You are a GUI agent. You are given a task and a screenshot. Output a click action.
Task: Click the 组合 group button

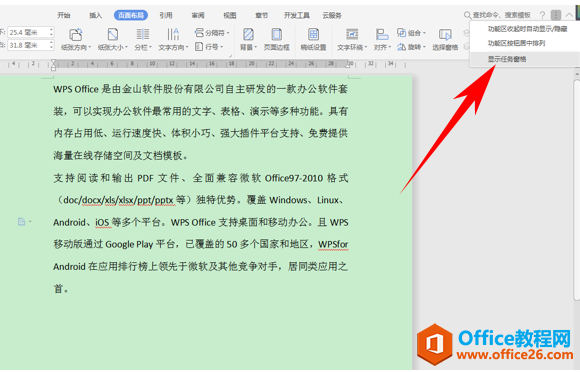point(411,33)
